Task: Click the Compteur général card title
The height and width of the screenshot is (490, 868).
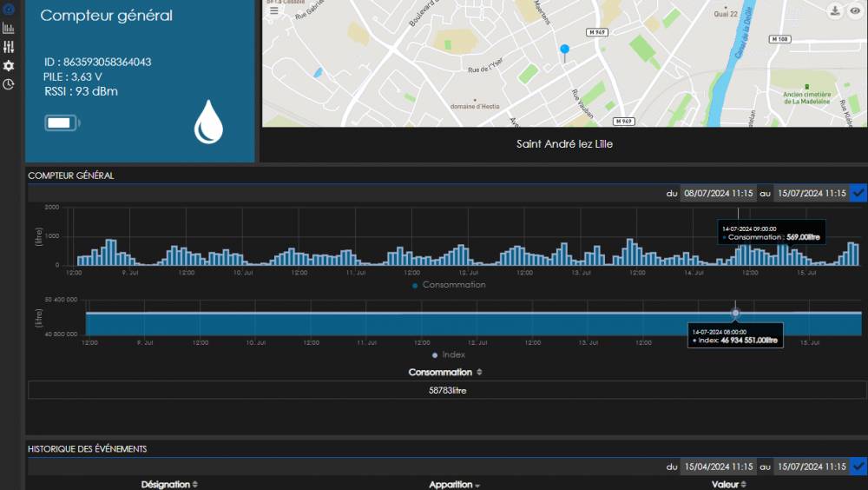Action: click(106, 16)
